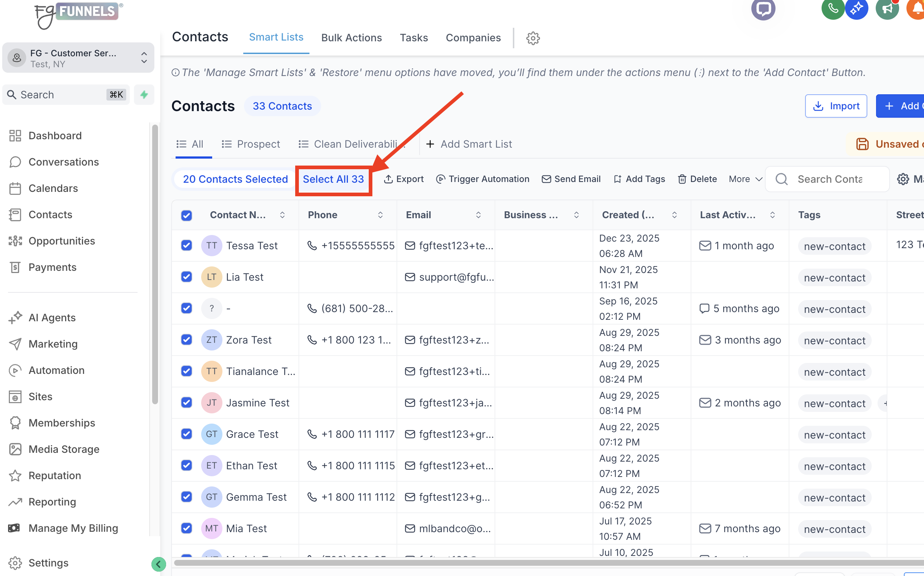
Task: Switch to the Bulk Actions tab
Action: tap(351, 38)
